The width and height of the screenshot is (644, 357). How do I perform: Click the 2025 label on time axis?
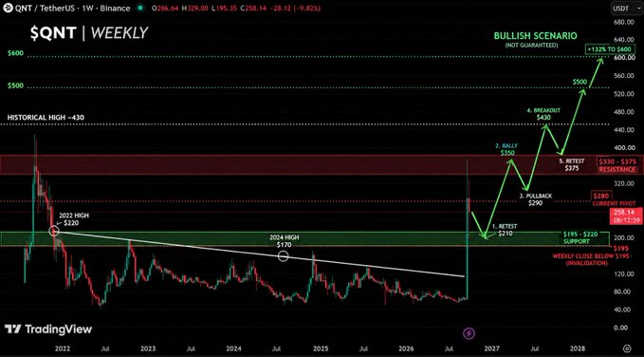[x=321, y=348]
